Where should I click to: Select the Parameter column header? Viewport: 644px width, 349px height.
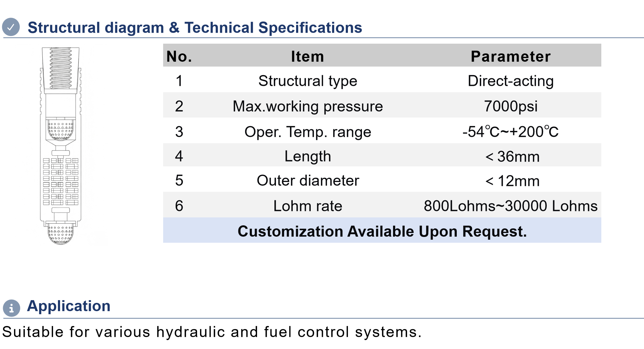(x=511, y=56)
